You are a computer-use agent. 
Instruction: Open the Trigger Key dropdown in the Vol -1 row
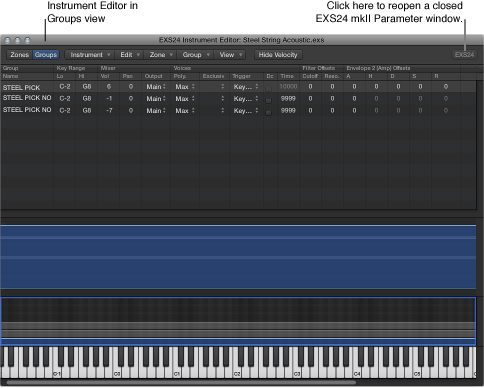coord(246,99)
